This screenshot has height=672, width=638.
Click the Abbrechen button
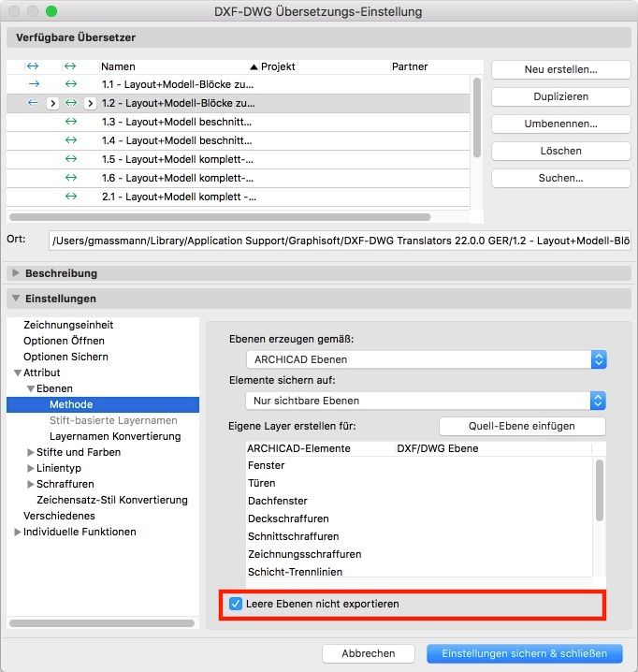point(368,653)
